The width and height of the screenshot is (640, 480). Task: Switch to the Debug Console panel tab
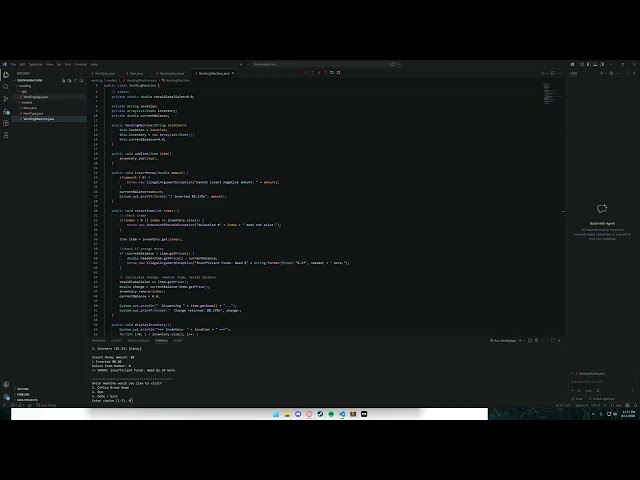click(138, 341)
